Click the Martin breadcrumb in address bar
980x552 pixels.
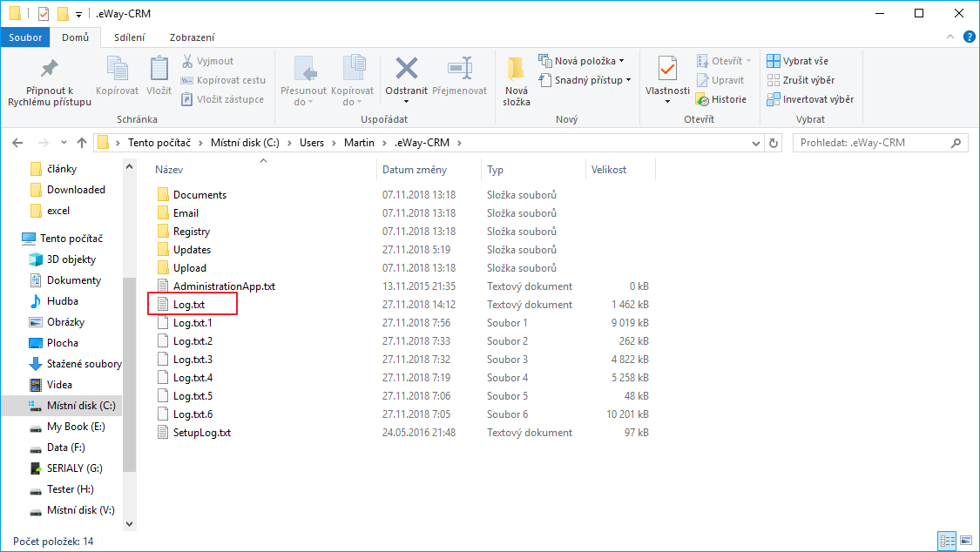tap(359, 143)
